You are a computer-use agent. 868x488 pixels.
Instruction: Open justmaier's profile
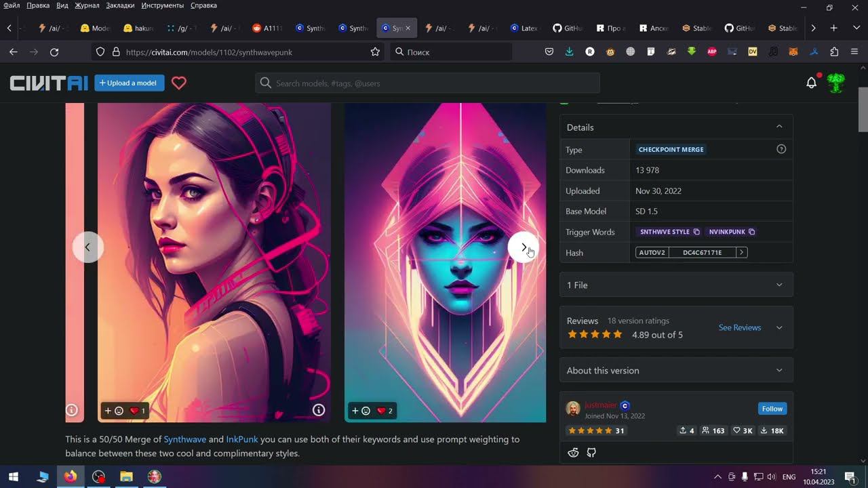(601, 405)
